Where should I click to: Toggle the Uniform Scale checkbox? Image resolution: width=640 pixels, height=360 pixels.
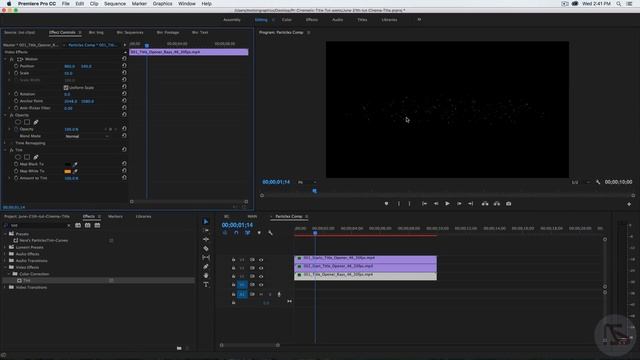pos(66,88)
